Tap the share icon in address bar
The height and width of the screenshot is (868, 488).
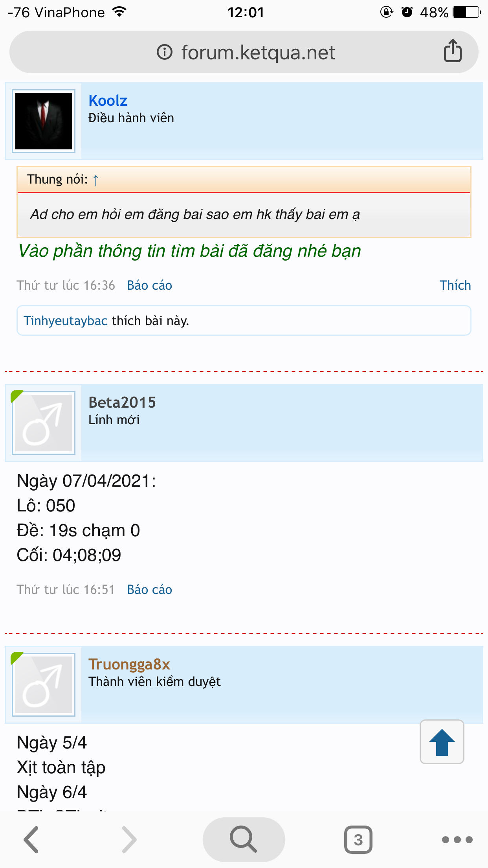pyautogui.click(x=453, y=51)
